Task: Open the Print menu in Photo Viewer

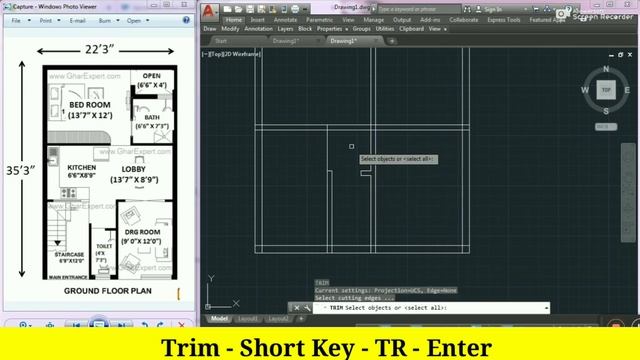Action: pyautogui.click(x=50, y=20)
